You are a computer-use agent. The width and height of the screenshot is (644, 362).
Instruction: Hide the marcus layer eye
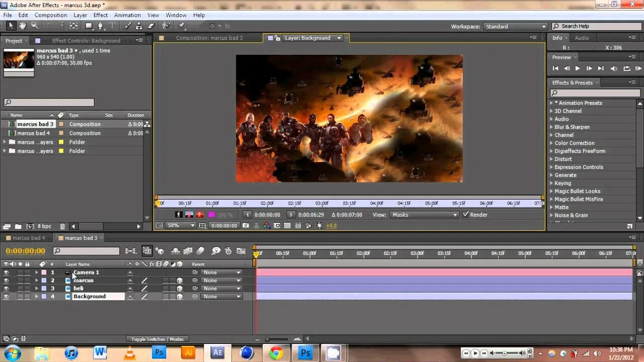click(x=6, y=281)
